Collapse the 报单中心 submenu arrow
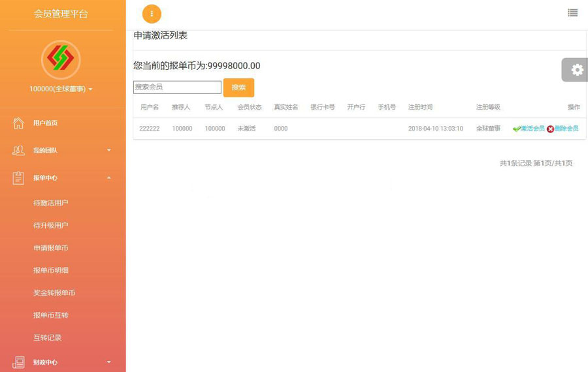Image resolution: width=588 pixels, height=372 pixels. [108, 178]
